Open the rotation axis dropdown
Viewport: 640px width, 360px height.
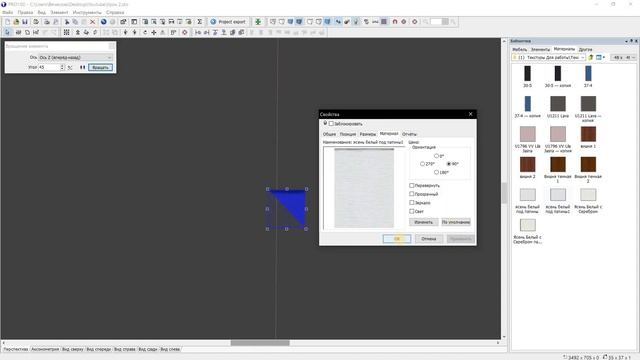pyautogui.click(x=75, y=58)
